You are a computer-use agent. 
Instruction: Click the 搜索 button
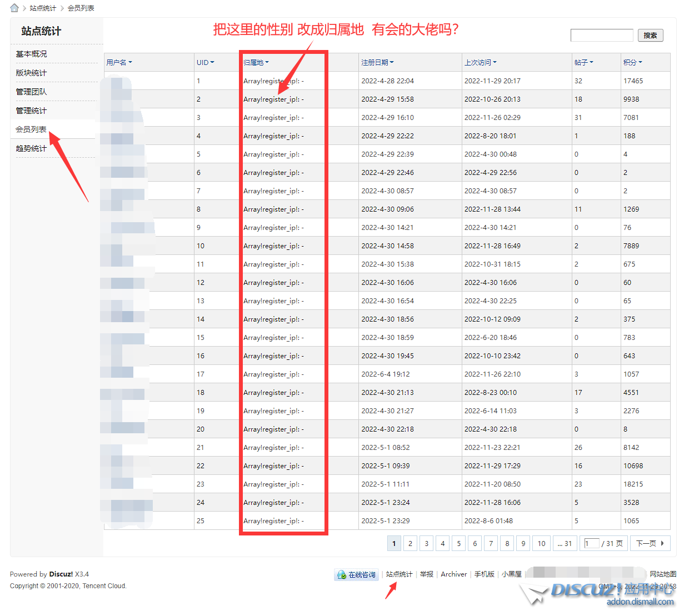coord(650,36)
